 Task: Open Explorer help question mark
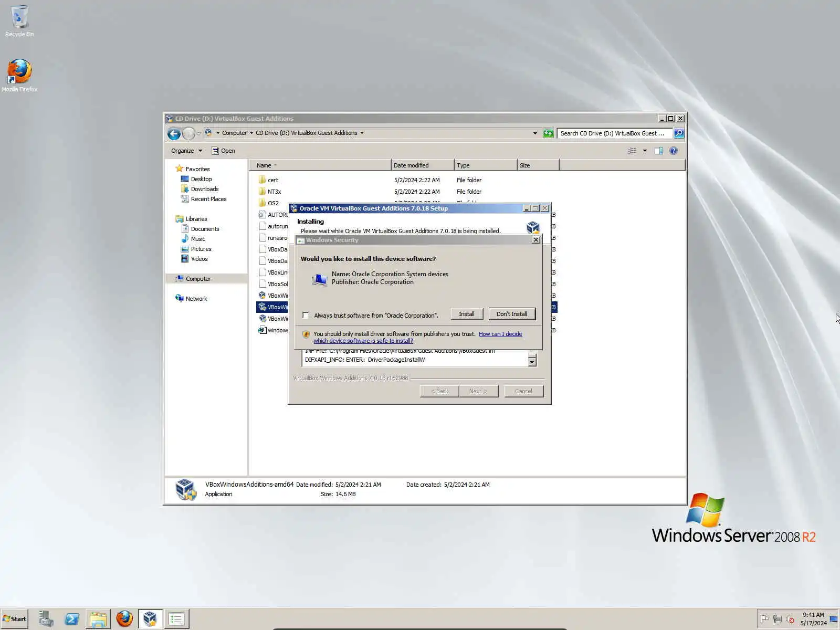[x=674, y=151]
